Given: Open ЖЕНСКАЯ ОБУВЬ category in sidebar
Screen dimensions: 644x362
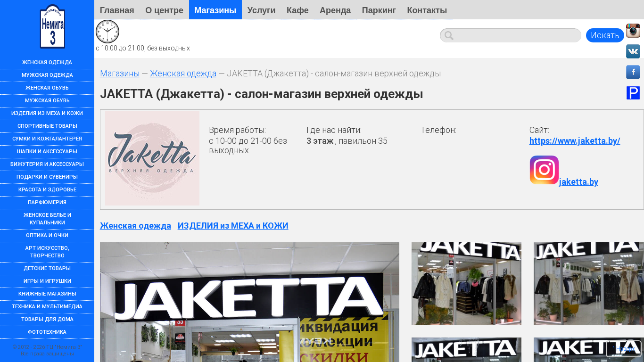Looking at the screenshot, I should pyautogui.click(x=47, y=88).
